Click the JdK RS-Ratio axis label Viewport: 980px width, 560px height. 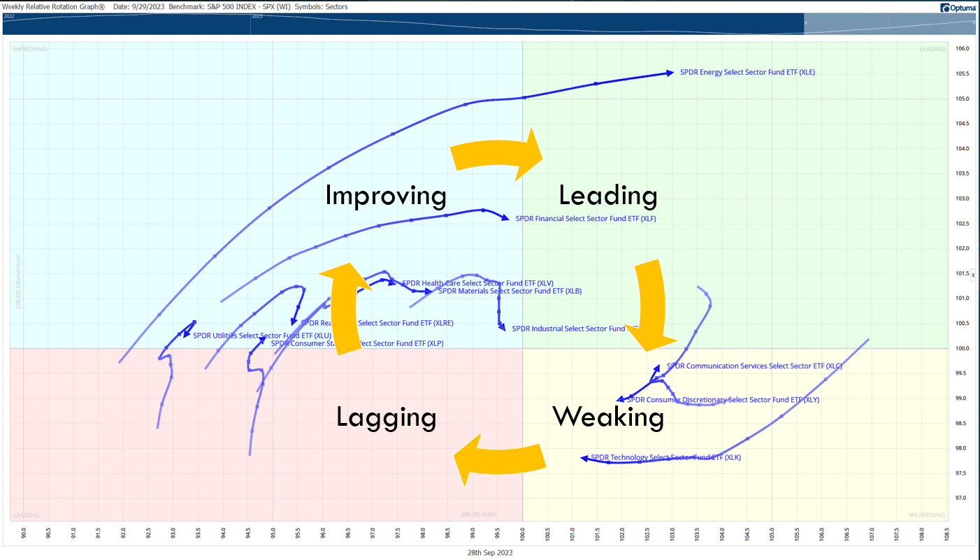click(480, 515)
